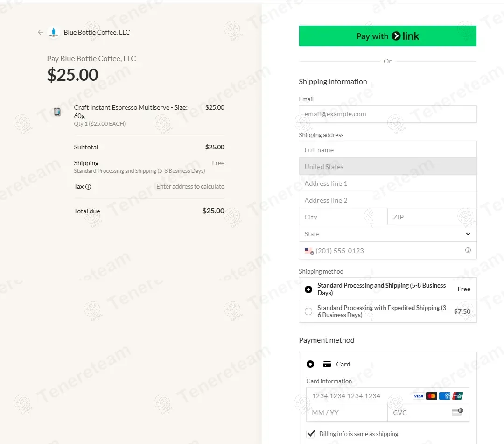Click the credit card icon next to Card
Image resolution: width=504 pixels, height=444 pixels.
click(327, 364)
